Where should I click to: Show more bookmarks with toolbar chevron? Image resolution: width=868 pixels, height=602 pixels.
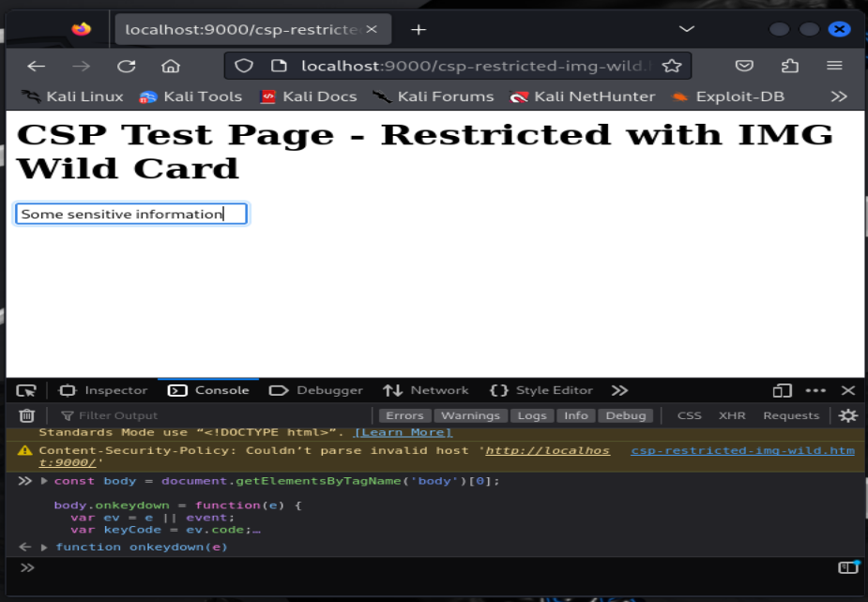pos(838,97)
